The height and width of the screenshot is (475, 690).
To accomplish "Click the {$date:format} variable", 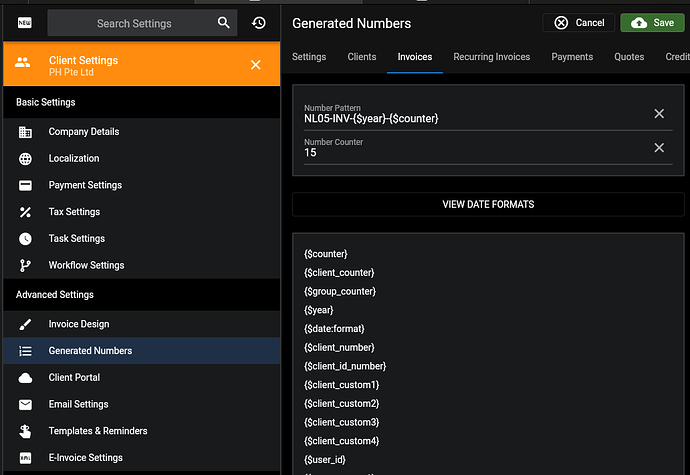I will pyautogui.click(x=334, y=329).
